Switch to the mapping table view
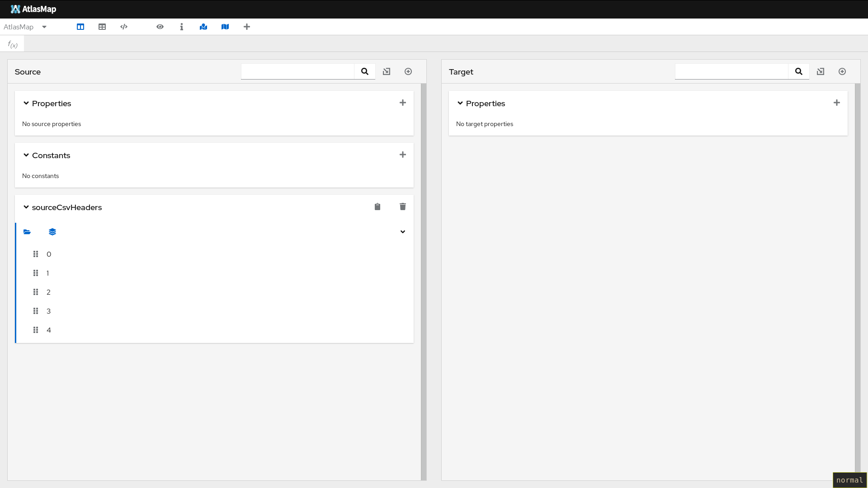 [x=102, y=27]
